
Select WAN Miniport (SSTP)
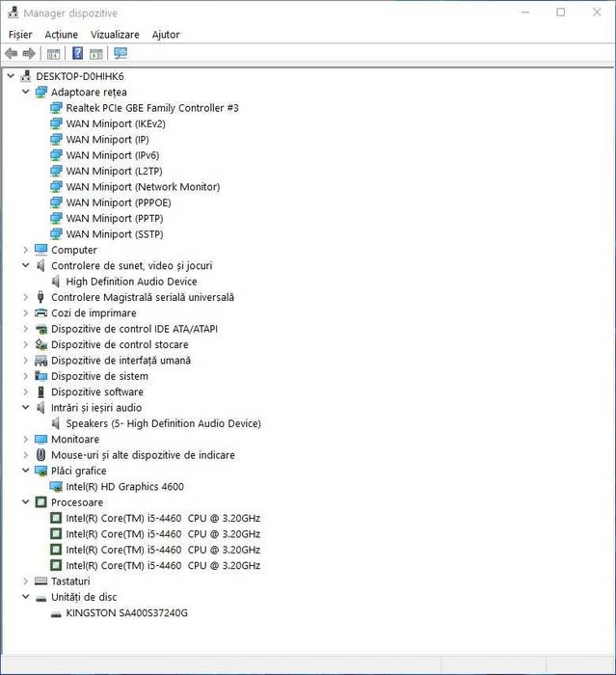pyautogui.click(x=115, y=234)
